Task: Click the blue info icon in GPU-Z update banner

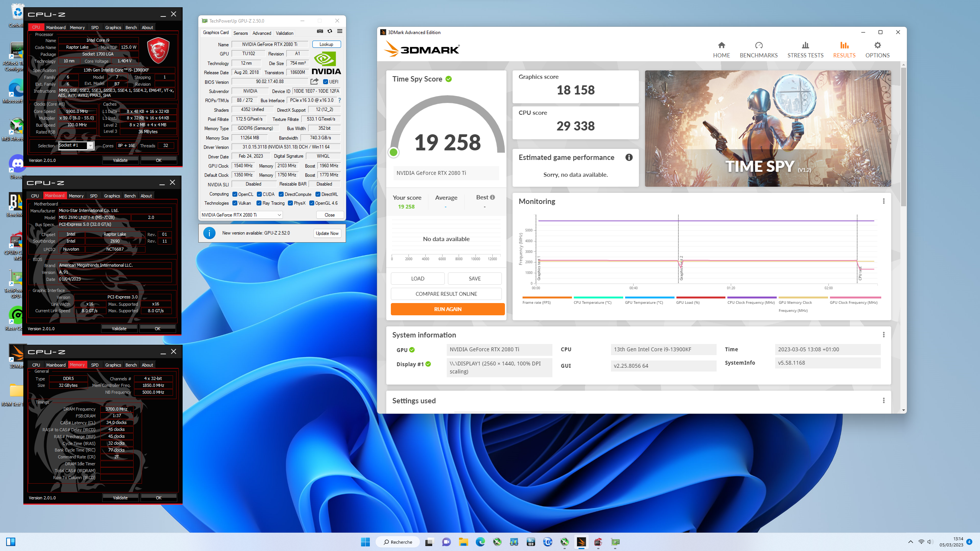Action: [x=209, y=233]
